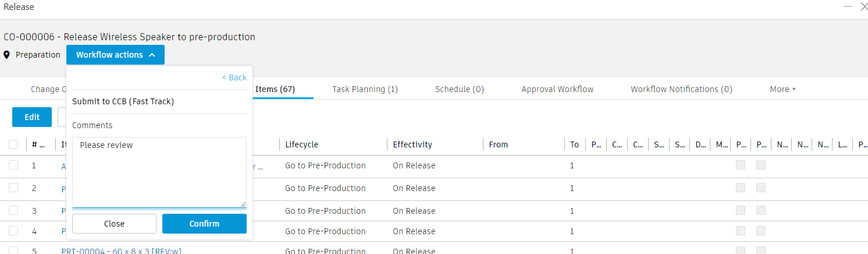Click the Back link in popup

pos(234,77)
